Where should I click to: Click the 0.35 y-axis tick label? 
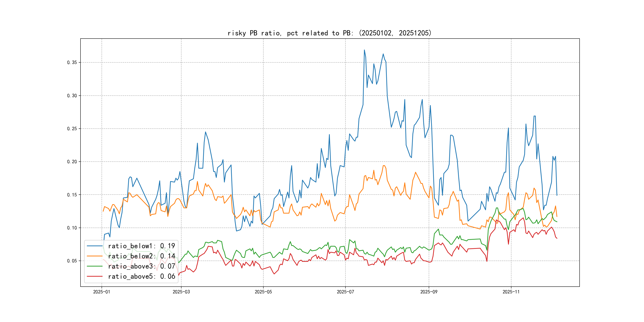[72, 62]
